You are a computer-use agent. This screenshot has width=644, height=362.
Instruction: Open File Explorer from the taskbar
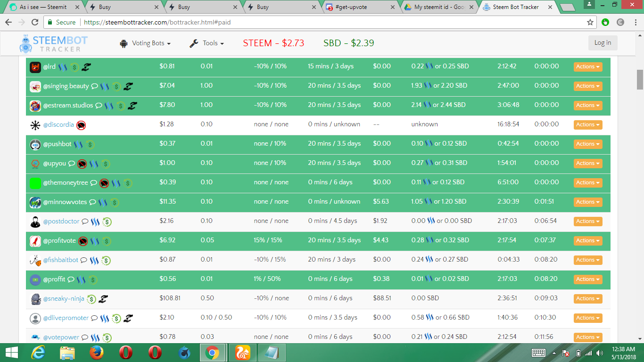[67, 352]
